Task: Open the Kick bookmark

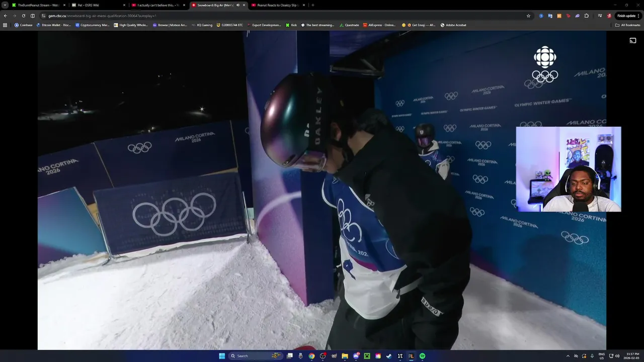Action: 291,25
